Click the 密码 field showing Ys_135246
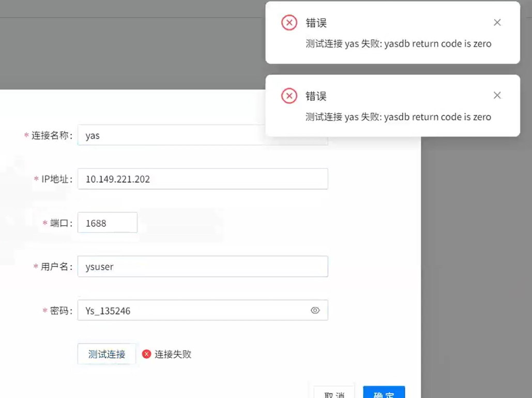 203,310
